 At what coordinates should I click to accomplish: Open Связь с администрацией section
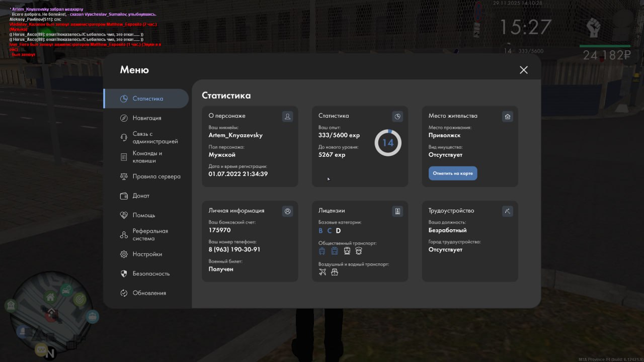point(146,138)
